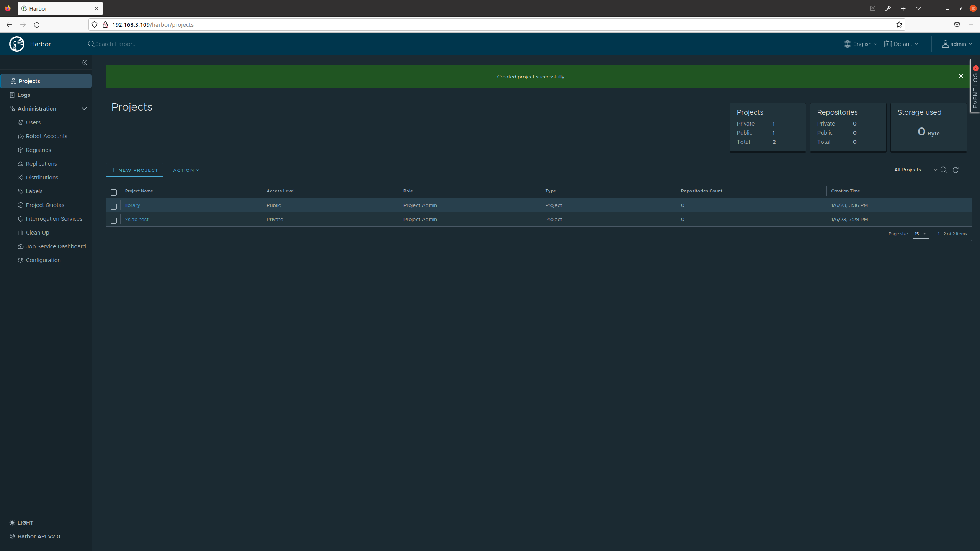Click the Harbor logo icon
Viewport: 980px width, 551px height.
pos(17,44)
